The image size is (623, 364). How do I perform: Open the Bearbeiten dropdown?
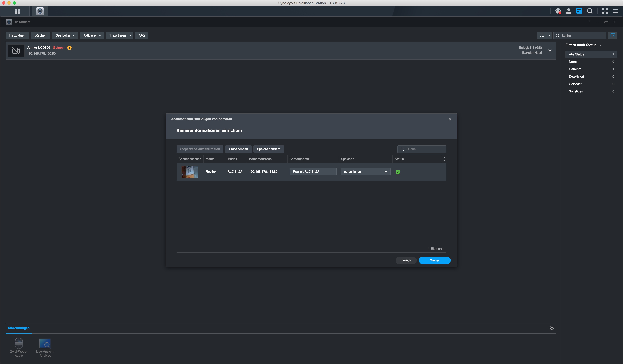65,35
